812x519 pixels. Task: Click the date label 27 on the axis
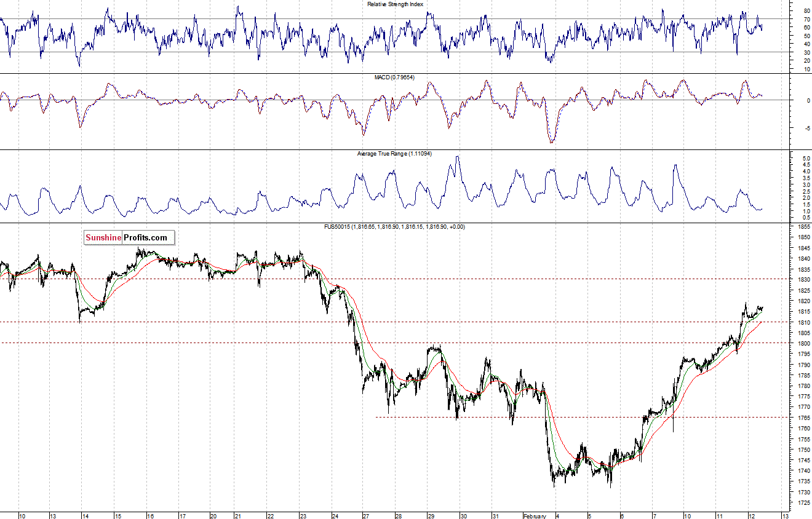[x=366, y=515]
